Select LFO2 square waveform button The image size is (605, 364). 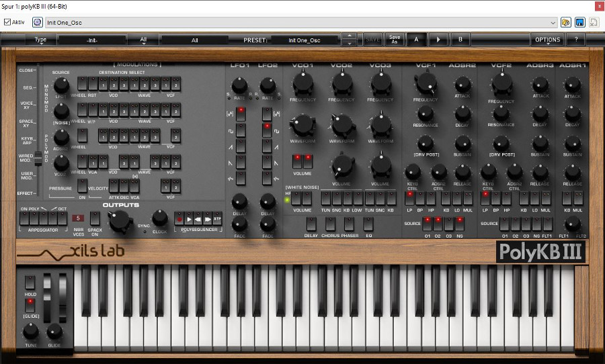[267, 130]
